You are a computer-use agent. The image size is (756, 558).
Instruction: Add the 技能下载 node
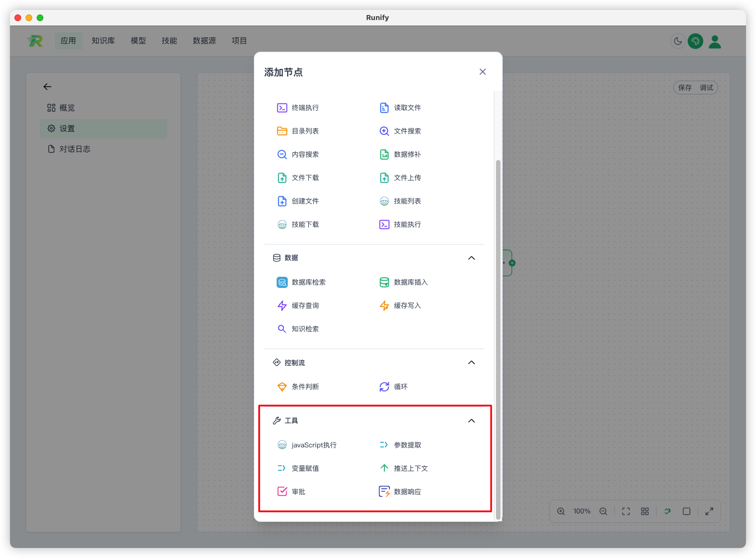[x=298, y=225]
